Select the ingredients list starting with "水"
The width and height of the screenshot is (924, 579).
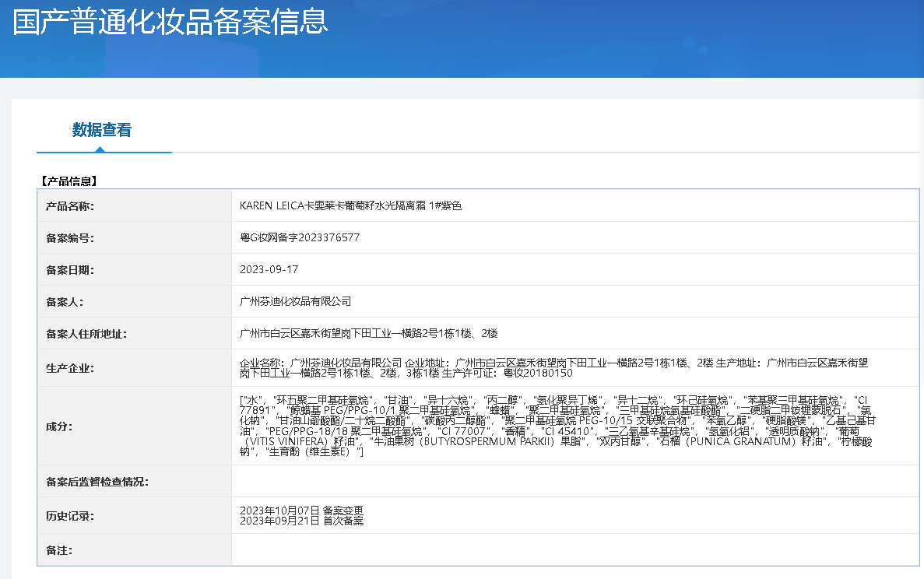(557, 426)
